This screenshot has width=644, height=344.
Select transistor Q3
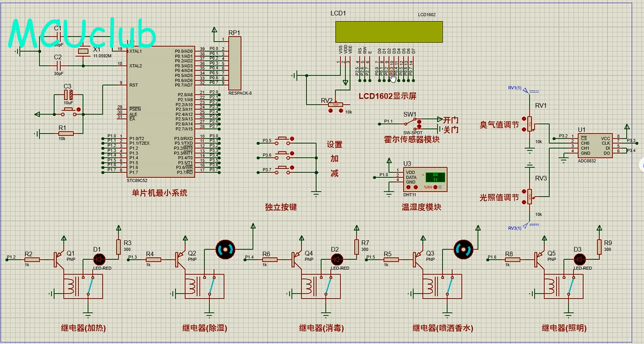tap(419, 259)
